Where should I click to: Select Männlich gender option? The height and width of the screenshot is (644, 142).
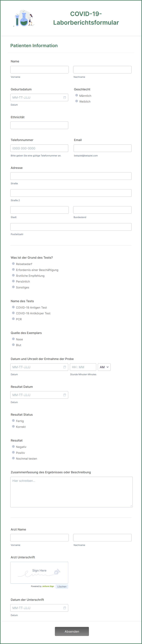point(76,96)
